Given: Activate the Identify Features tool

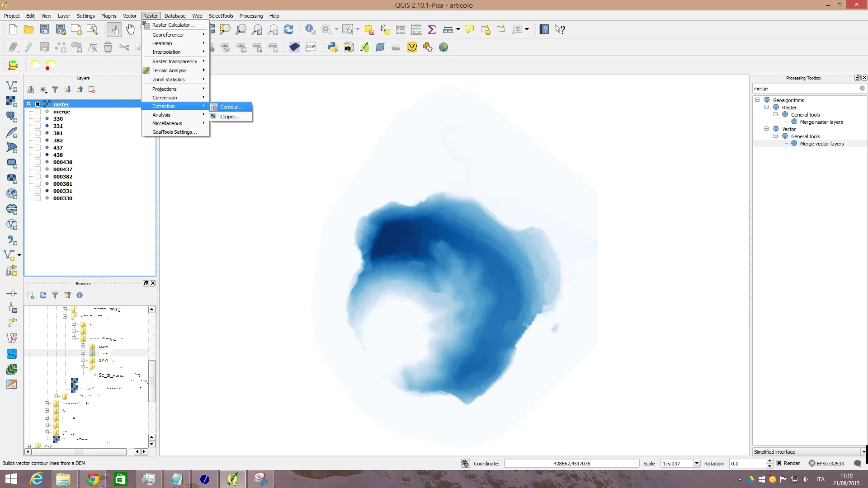Looking at the screenshot, I should tap(310, 29).
